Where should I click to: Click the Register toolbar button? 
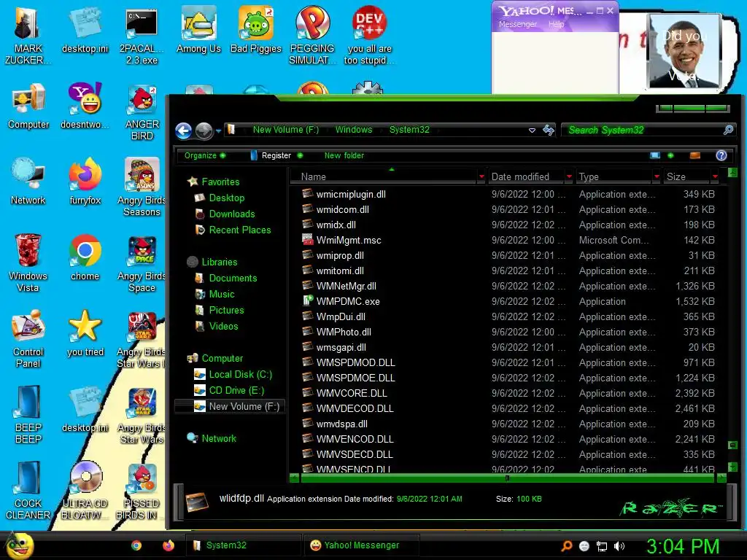click(276, 156)
